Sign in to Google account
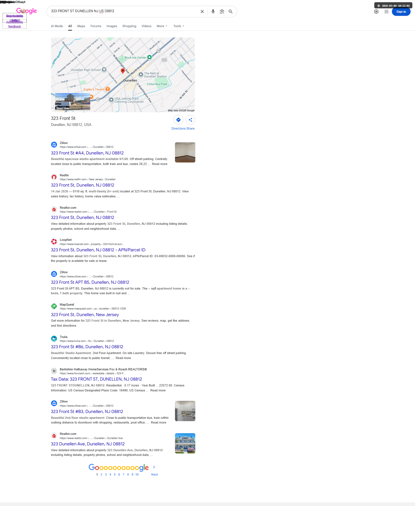This screenshot has width=420, height=506. click(401, 12)
